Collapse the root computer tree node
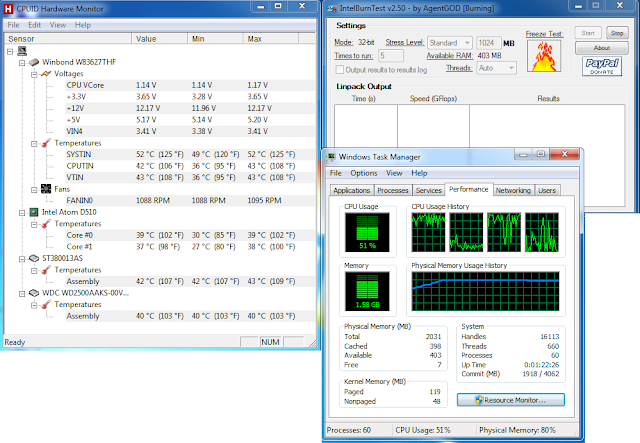640x443 pixels. point(10,51)
